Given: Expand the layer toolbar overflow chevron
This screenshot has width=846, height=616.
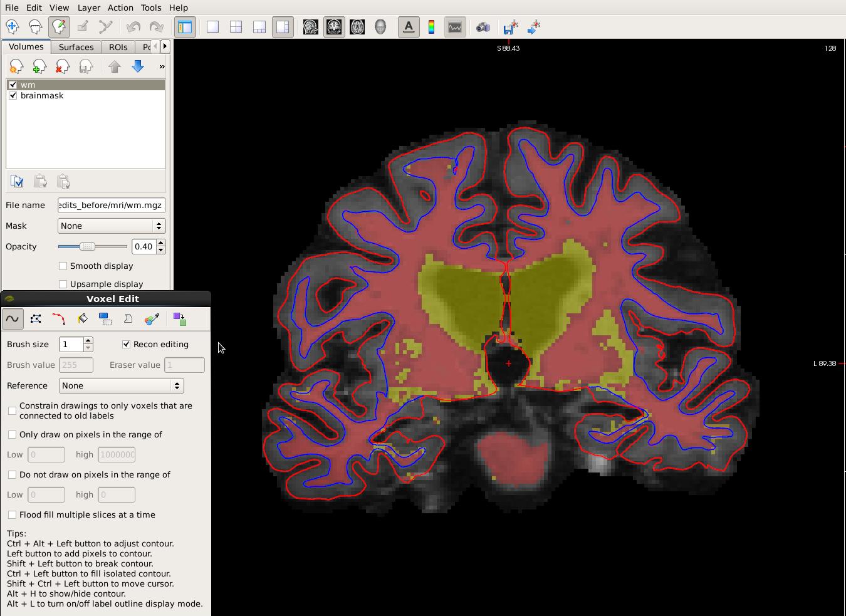Looking at the screenshot, I should pyautogui.click(x=162, y=66).
